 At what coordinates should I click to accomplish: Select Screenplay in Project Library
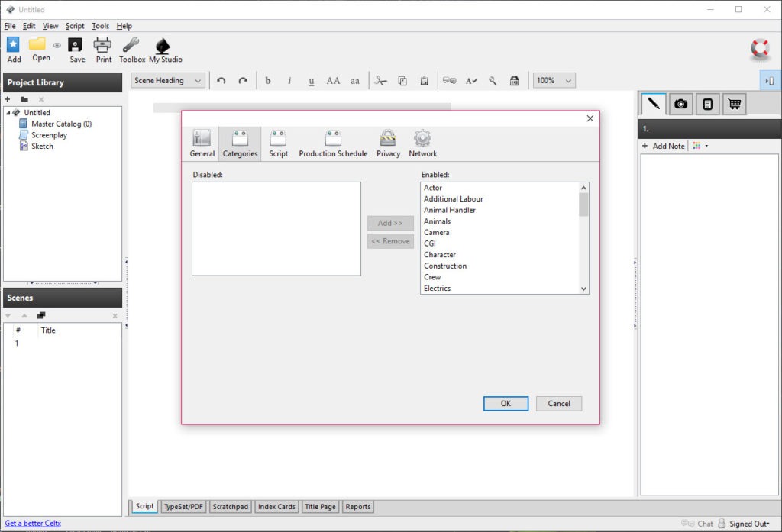coord(49,135)
